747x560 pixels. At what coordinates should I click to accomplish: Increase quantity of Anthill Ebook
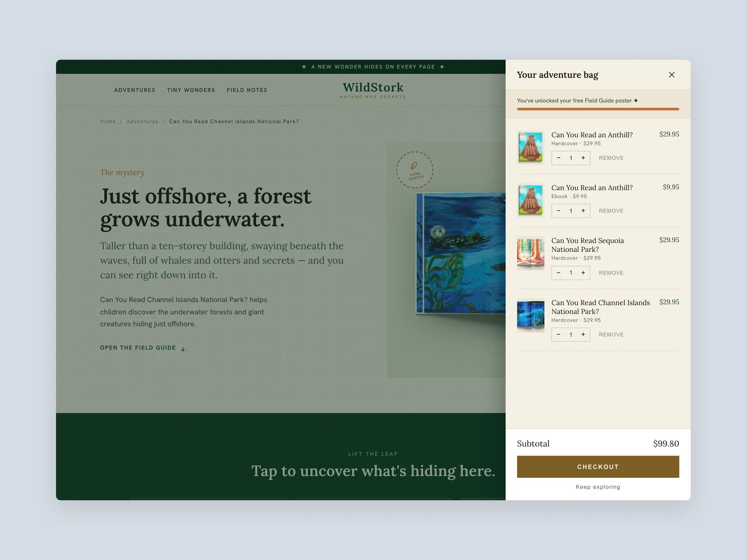click(583, 211)
